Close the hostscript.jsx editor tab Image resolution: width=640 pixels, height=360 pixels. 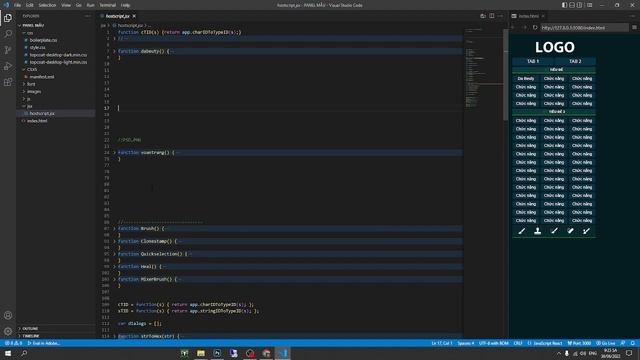click(x=134, y=16)
